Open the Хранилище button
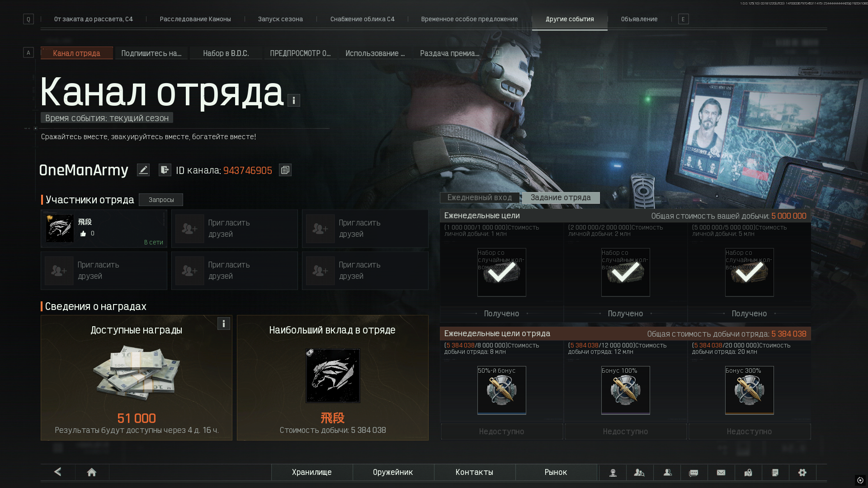The image size is (868, 488). pyautogui.click(x=312, y=472)
